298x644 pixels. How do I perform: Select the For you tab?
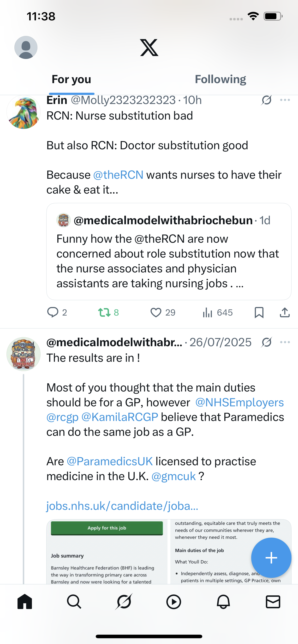pos(71,79)
